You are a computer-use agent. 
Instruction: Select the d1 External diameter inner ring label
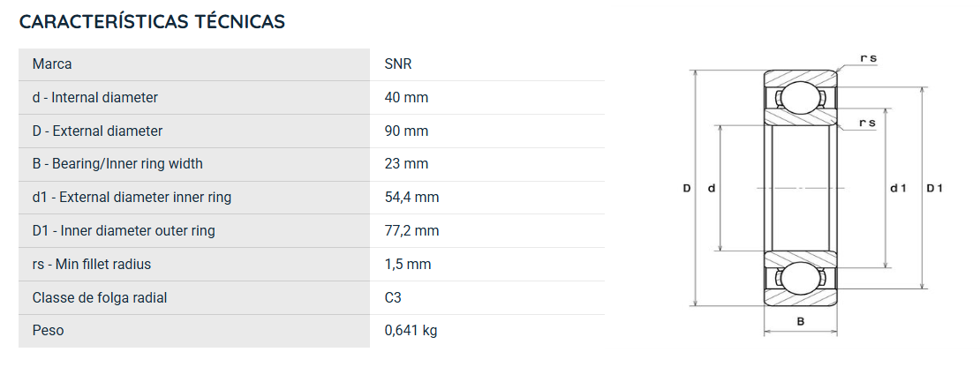tap(132, 198)
